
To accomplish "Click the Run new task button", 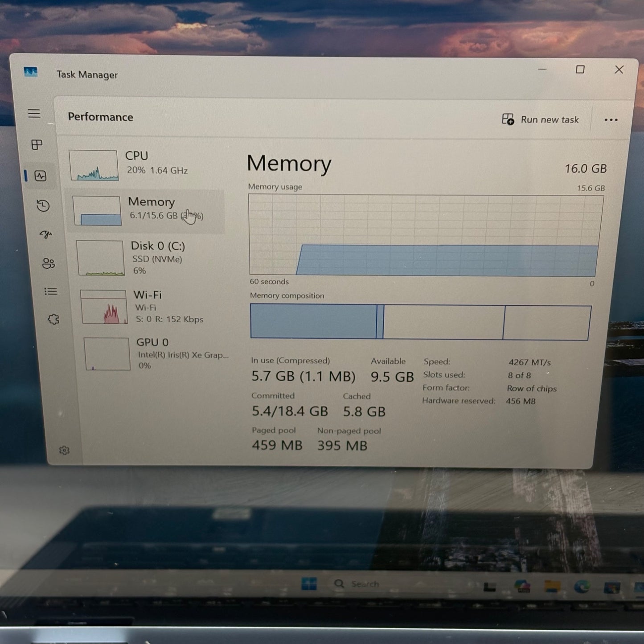I will tap(540, 119).
